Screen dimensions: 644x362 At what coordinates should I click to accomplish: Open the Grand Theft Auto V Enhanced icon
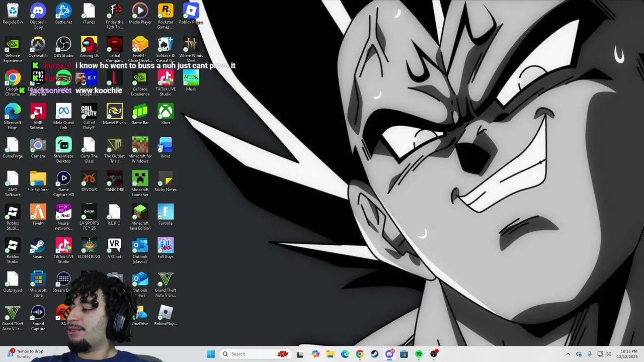pos(166,285)
